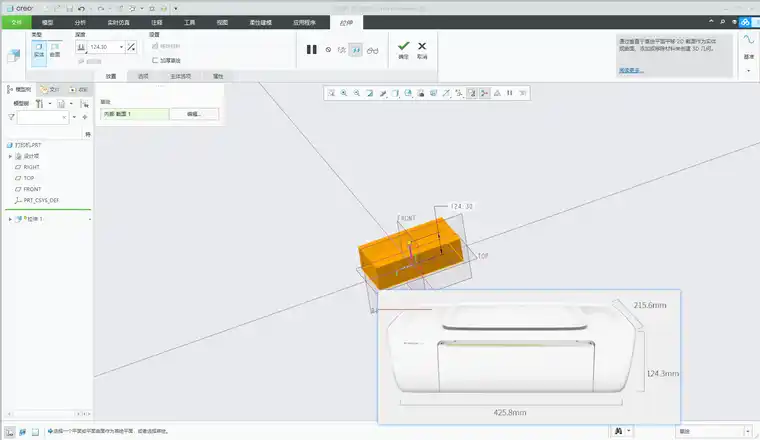Screen dimensions: 760x440
Task: Open the Body Options tab
Action: point(180,77)
